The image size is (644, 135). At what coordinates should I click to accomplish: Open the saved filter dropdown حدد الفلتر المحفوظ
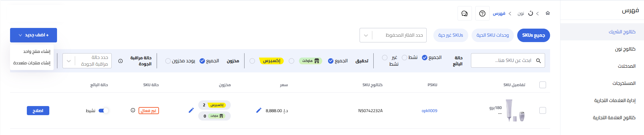click(x=393, y=35)
